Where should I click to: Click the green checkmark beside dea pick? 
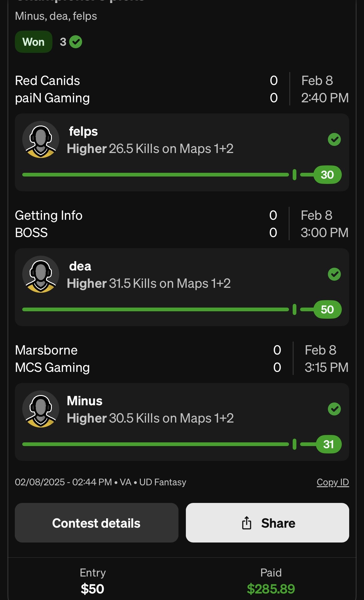click(334, 274)
